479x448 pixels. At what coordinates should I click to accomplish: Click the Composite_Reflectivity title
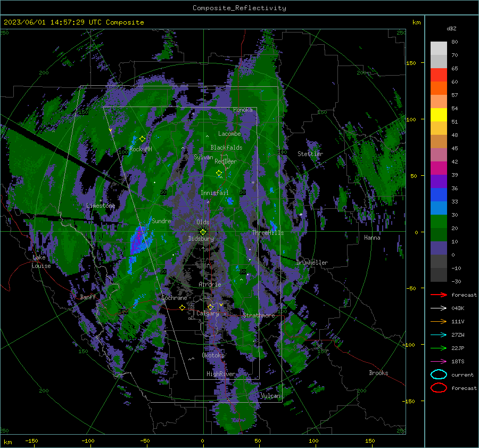pyautogui.click(x=239, y=8)
